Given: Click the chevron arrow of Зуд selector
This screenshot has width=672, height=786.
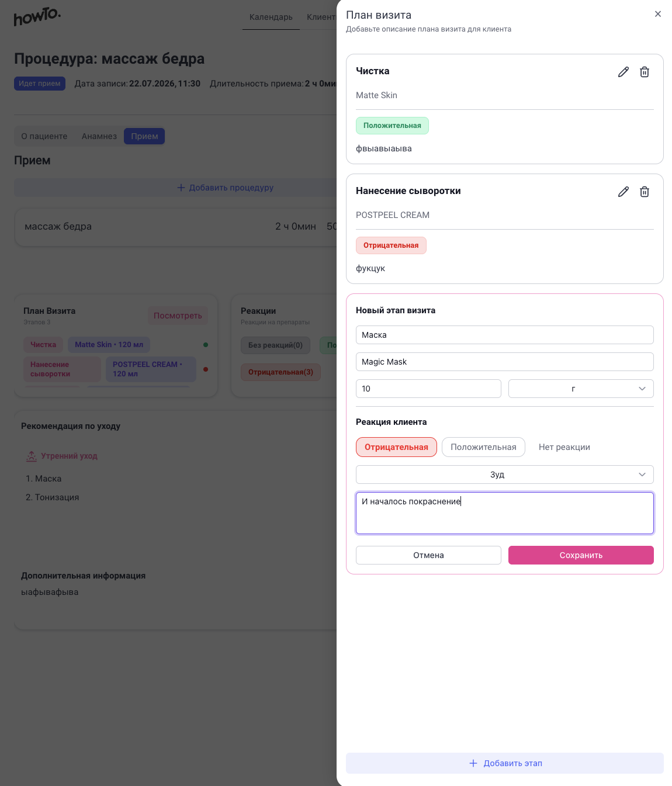Looking at the screenshot, I should [x=642, y=475].
